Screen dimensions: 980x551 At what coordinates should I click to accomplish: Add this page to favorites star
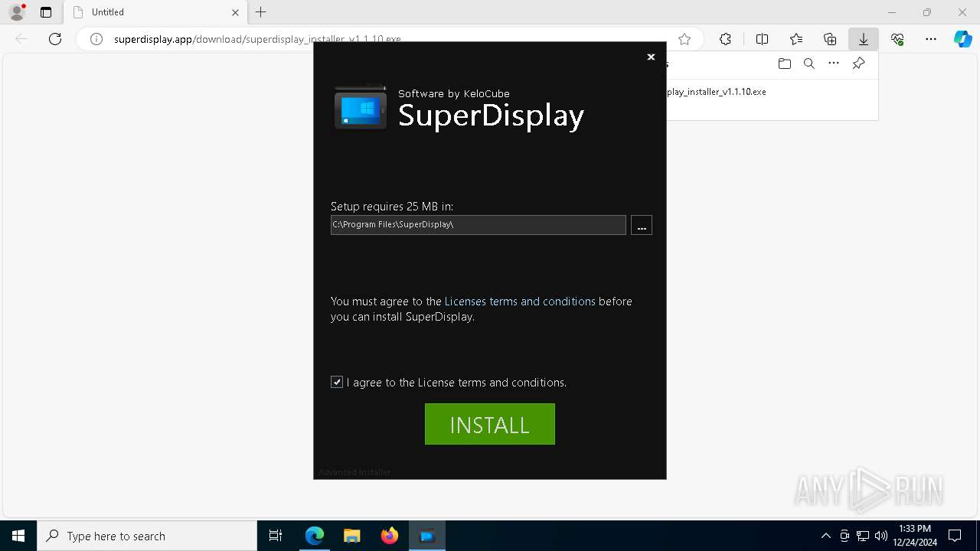tap(684, 39)
